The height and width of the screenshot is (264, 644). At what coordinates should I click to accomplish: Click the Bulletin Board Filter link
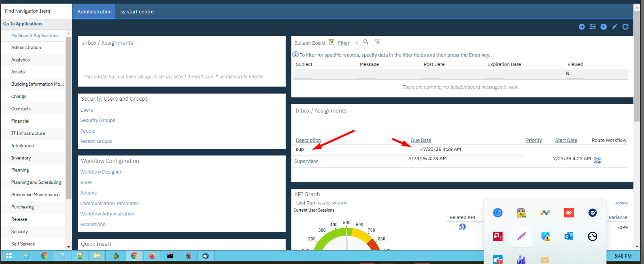(344, 43)
